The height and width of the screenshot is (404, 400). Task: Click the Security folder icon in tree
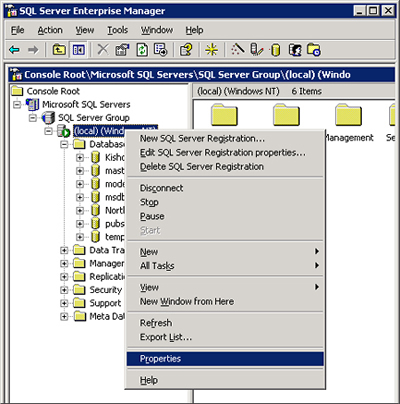(79, 290)
